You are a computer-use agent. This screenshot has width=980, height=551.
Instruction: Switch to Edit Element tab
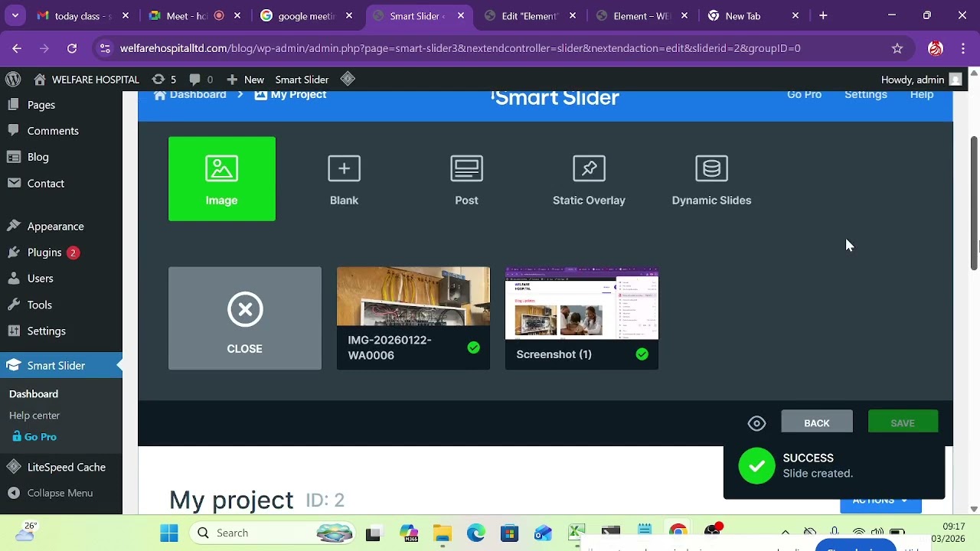click(531, 15)
